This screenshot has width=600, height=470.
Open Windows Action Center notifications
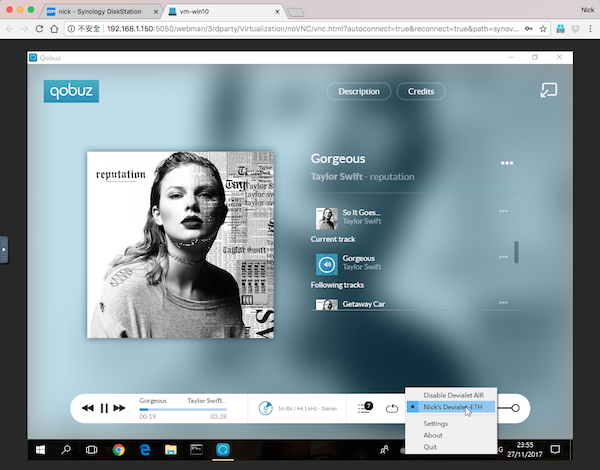click(555, 450)
